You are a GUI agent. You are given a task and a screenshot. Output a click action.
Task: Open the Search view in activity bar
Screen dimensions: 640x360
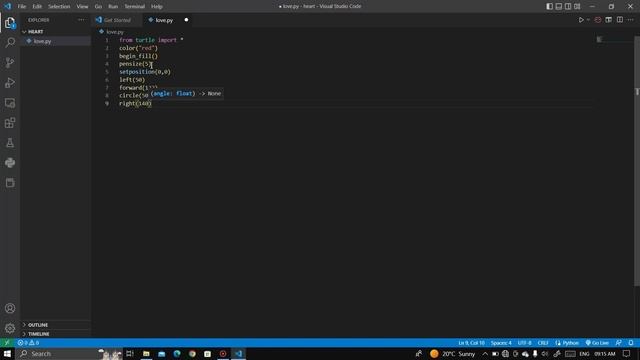tap(10, 42)
